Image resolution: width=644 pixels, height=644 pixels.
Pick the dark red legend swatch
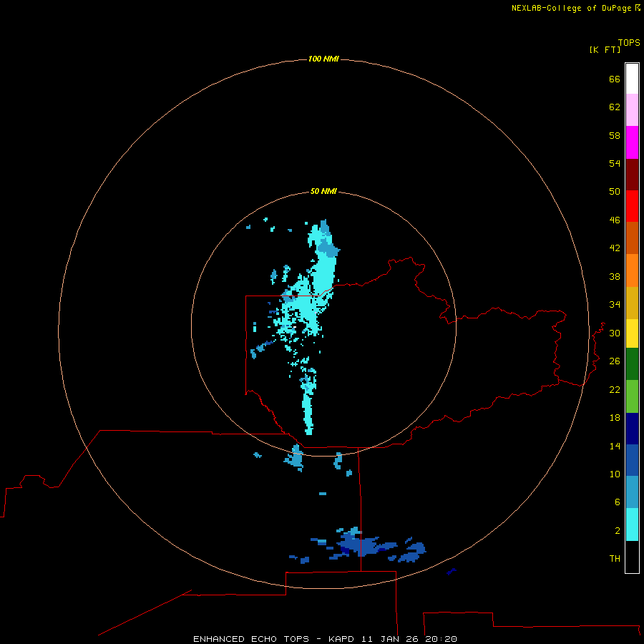click(x=632, y=174)
